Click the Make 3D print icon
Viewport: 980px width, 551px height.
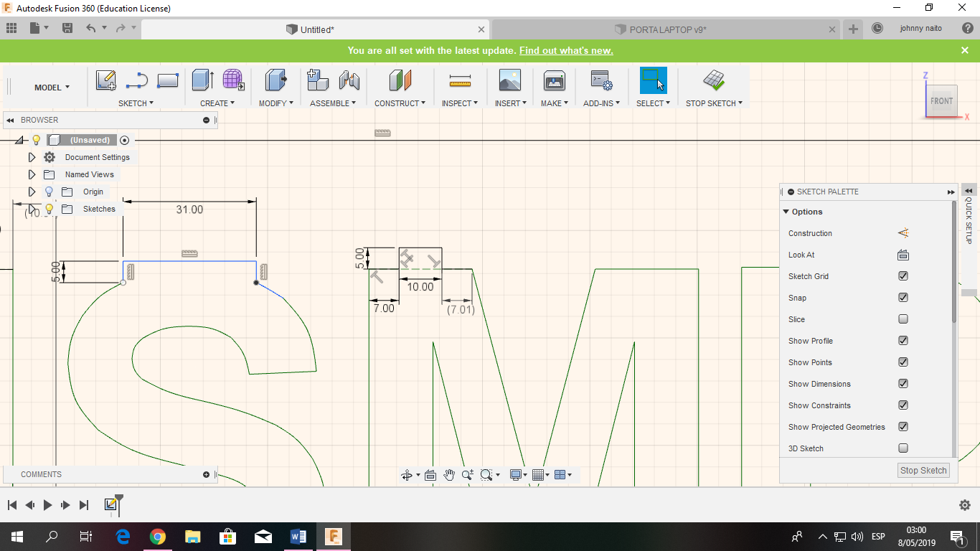tap(555, 80)
